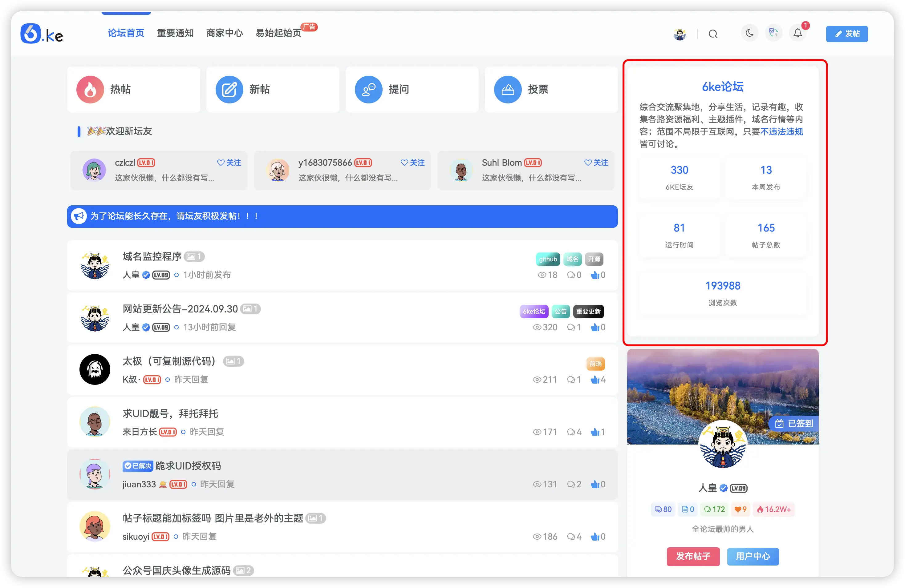
Task: Toggle dark mode with the moon icon
Action: [749, 33]
